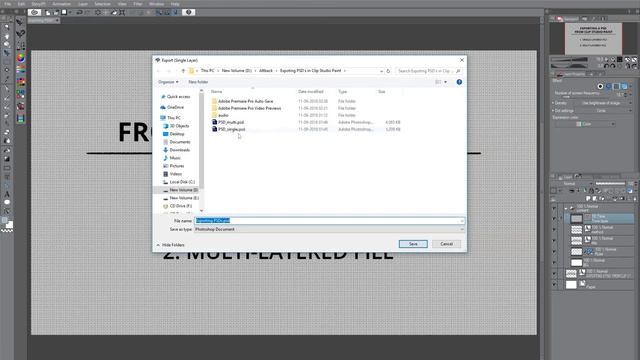Click the layer color icon in Layer Property
The image size is (640, 360).
pyautogui.click(x=624, y=87)
